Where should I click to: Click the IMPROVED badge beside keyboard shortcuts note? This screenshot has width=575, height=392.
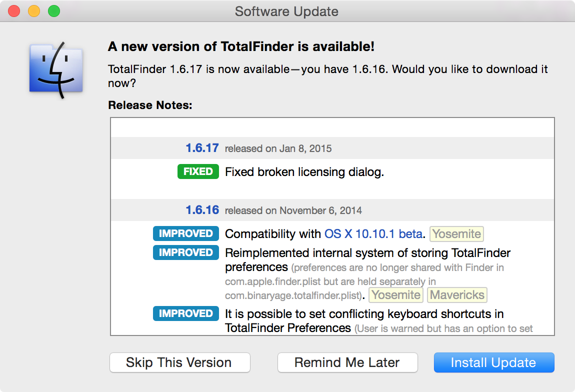[x=186, y=313]
